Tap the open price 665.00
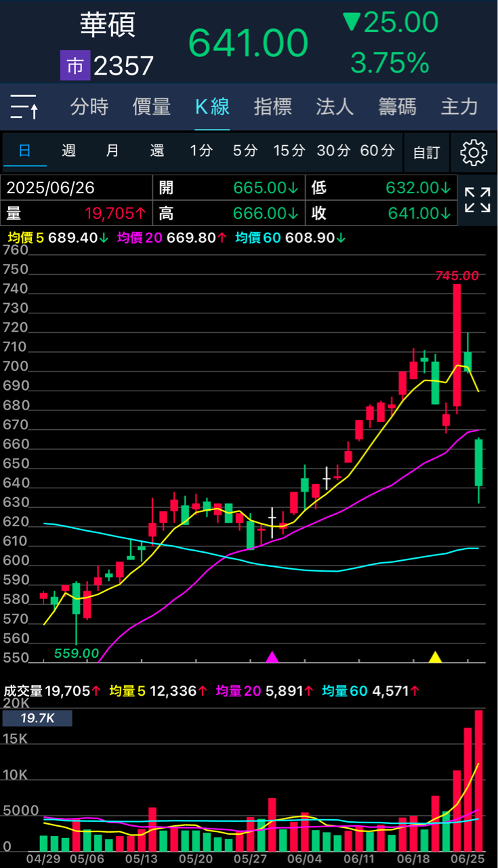Screen dimensions: 498x868 [265, 188]
